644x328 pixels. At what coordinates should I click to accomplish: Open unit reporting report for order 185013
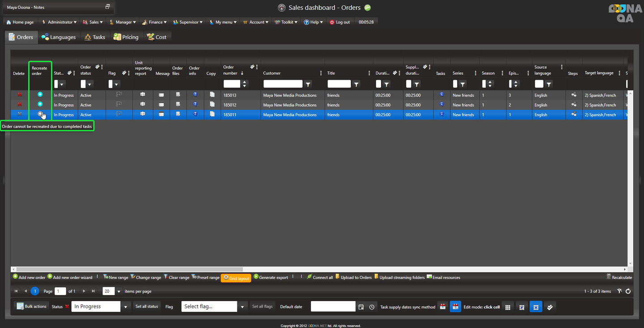click(143, 94)
